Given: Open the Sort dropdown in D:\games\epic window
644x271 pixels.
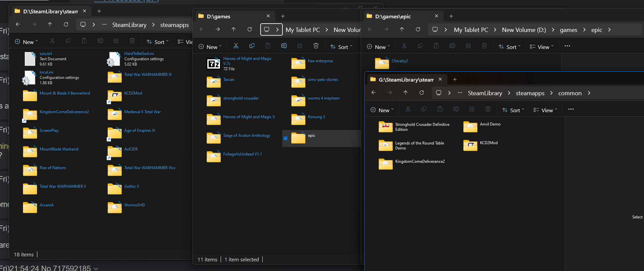Looking at the screenshot, I should click(x=509, y=47).
